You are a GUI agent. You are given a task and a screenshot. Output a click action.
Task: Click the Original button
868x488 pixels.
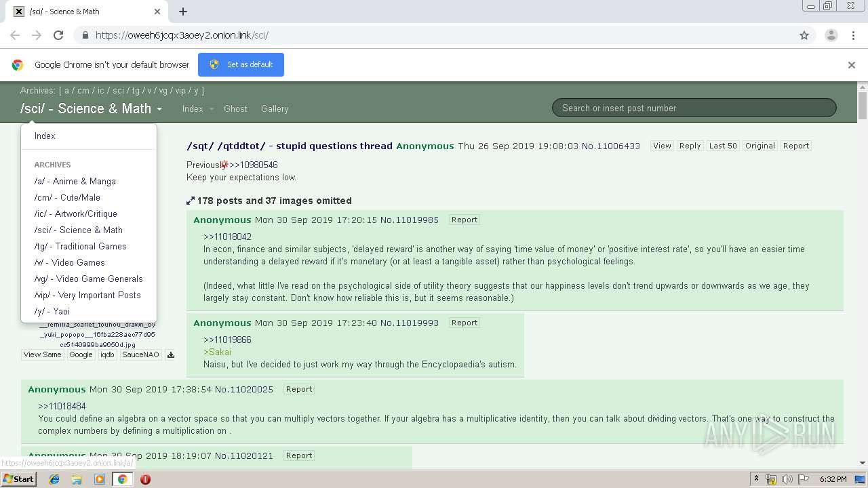click(x=759, y=146)
